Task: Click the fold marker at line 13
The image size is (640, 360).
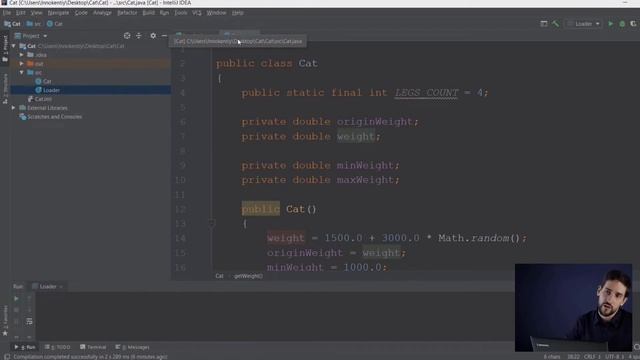Action: 211,223
